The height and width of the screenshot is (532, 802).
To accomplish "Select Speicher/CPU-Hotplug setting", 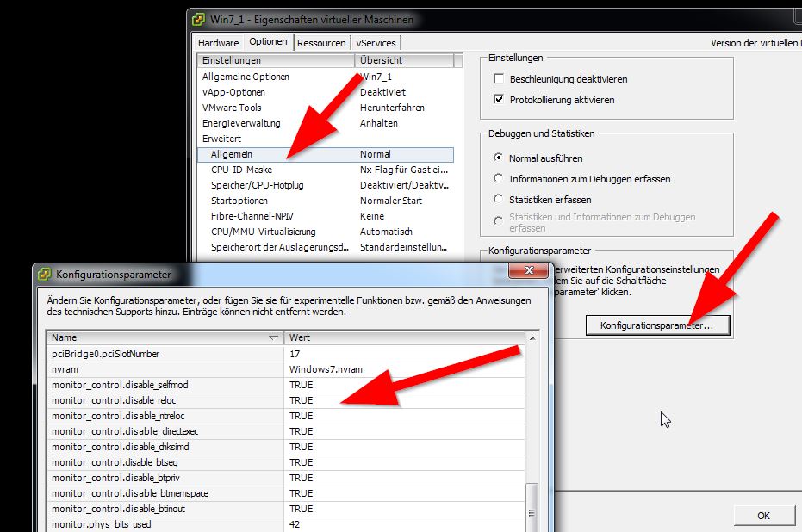I will [x=258, y=185].
